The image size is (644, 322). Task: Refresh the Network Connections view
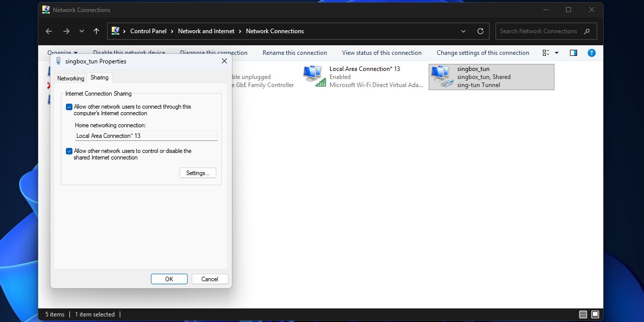tap(480, 31)
